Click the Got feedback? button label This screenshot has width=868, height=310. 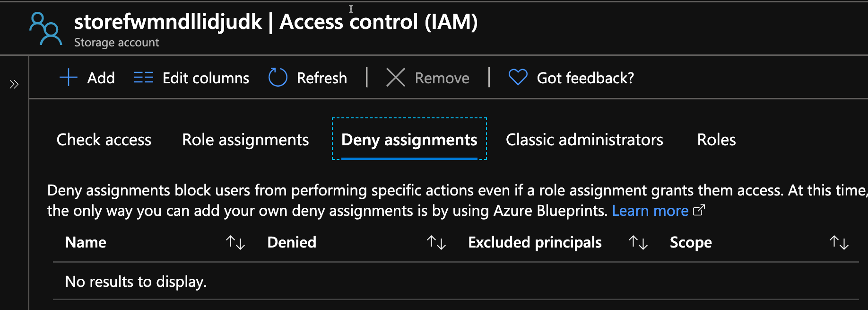click(585, 78)
